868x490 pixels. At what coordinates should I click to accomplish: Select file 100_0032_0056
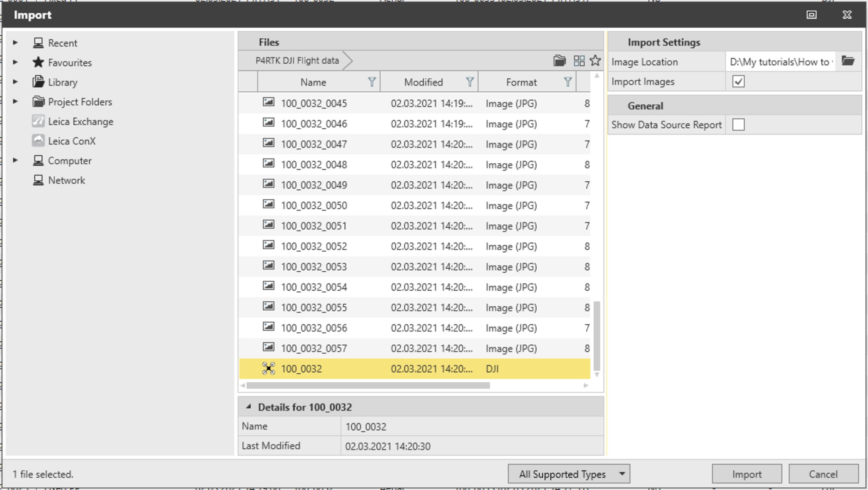(414, 328)
